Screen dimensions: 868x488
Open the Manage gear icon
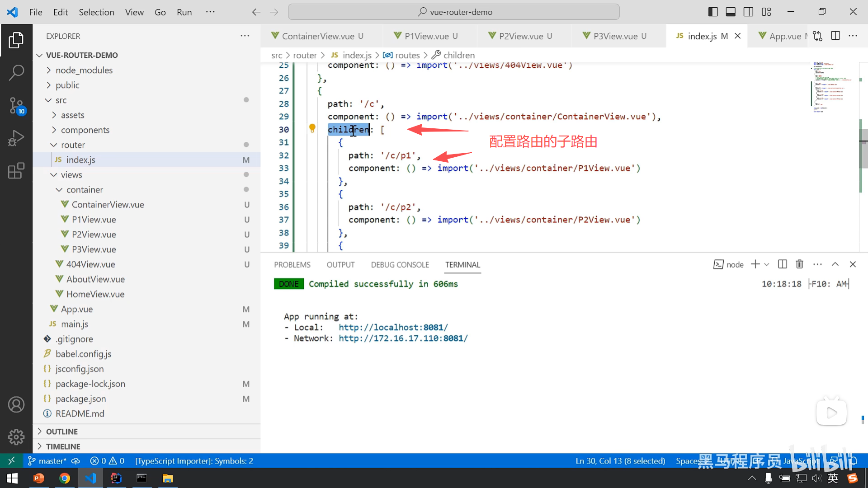pyautogui.click(x=16, y=437)
